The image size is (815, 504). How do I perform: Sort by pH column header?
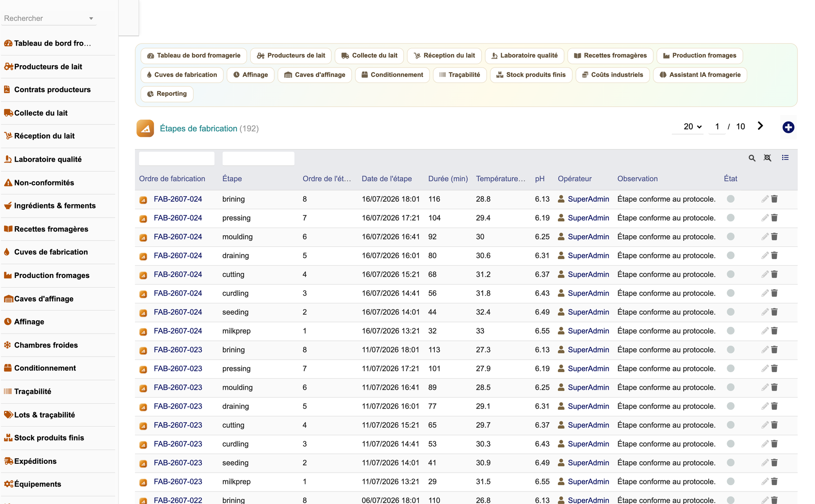[539, 179]
